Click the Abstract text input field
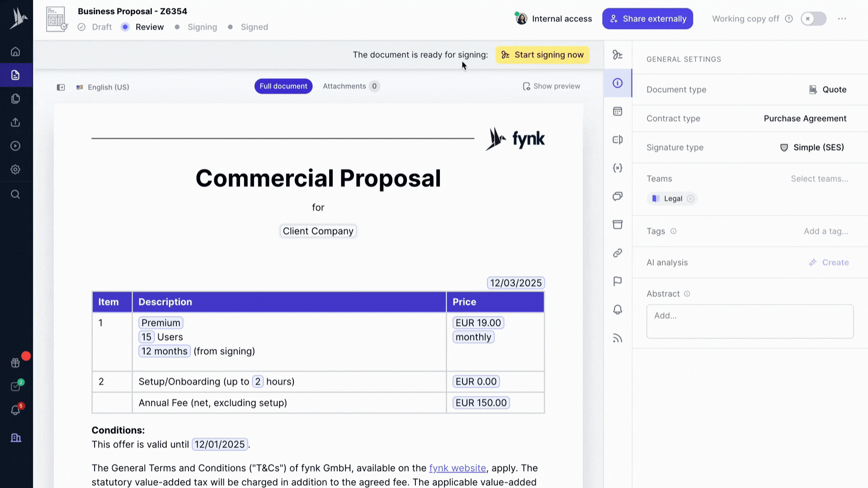Screen dimensions: 868x488 750,321
